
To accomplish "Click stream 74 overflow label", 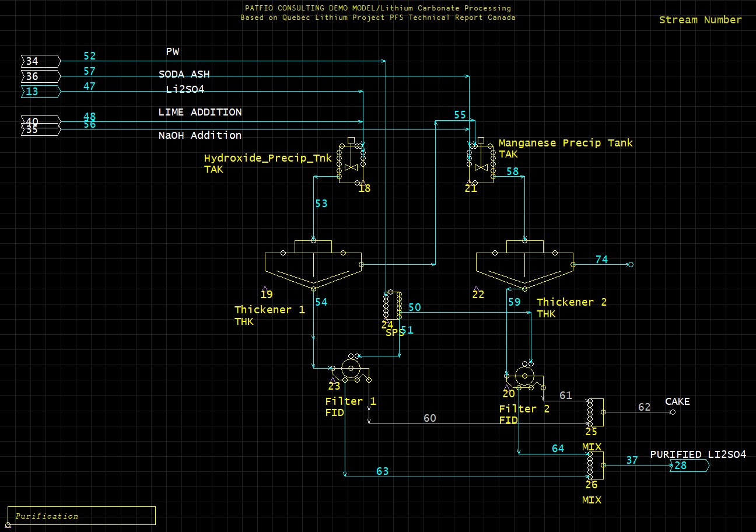I will 601,260.
